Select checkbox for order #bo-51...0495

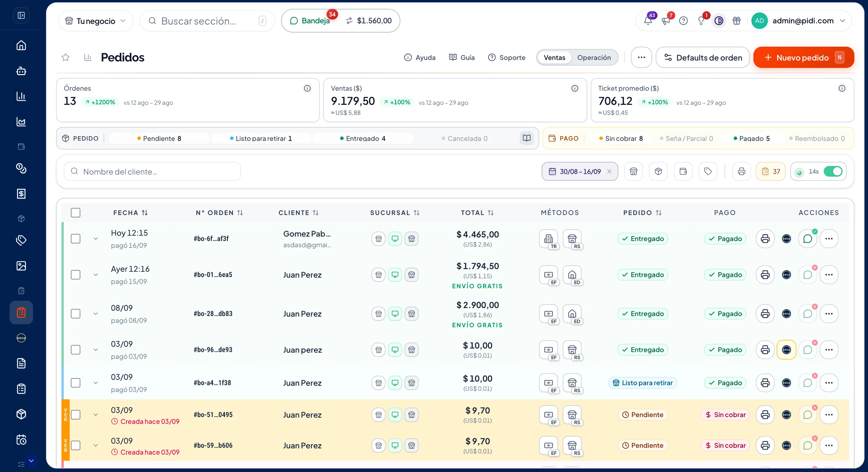point(76,415)
